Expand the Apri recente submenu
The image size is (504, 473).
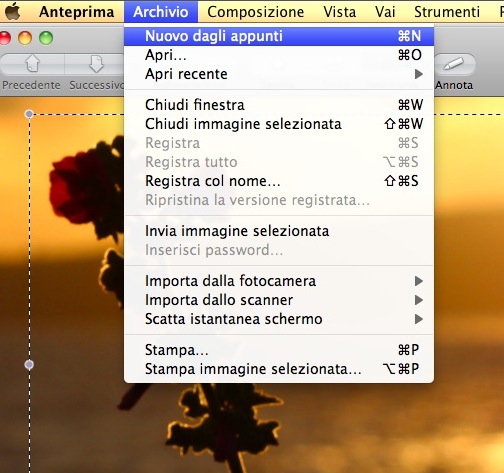click(279, 74)
